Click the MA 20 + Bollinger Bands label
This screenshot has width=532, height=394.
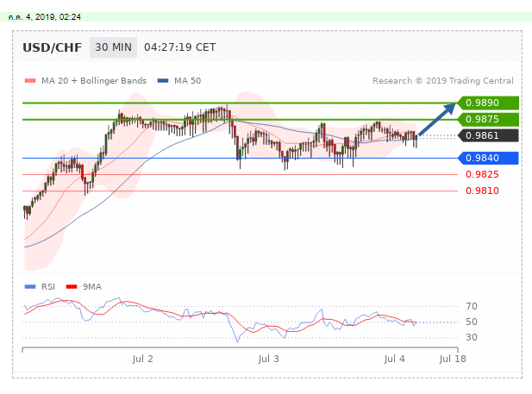coord(94,81)
